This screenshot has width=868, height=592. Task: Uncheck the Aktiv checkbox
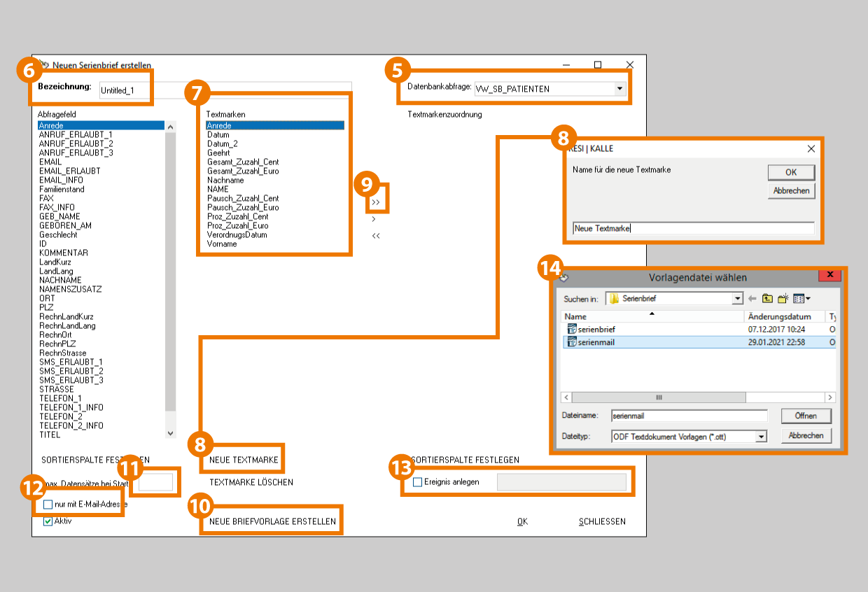click(48, 521)
